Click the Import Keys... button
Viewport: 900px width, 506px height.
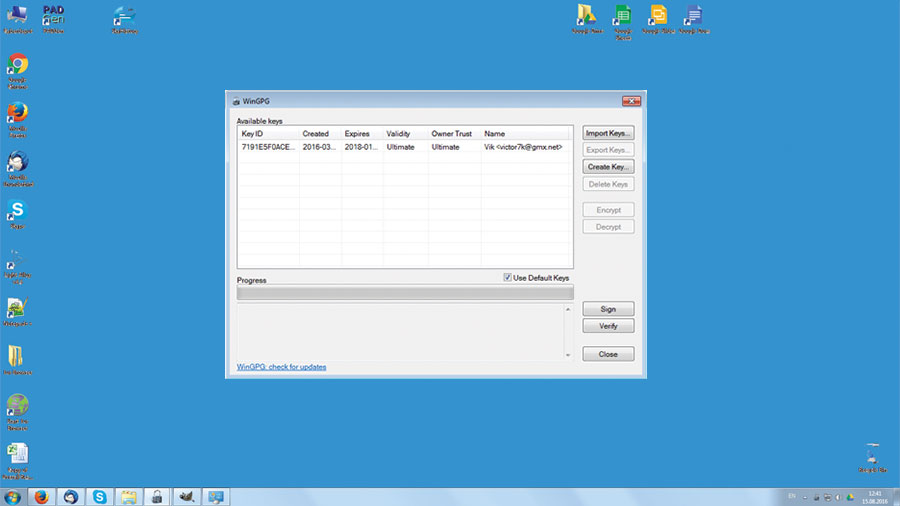pos(608,133)
